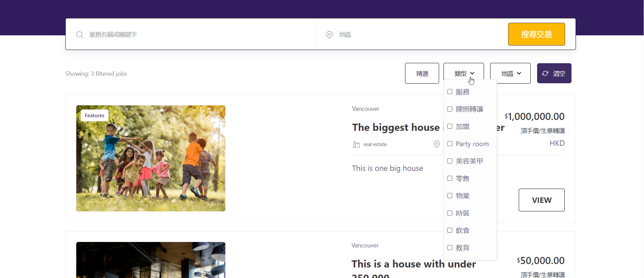Tick the 時裝 checkbox

click(450, 213)
